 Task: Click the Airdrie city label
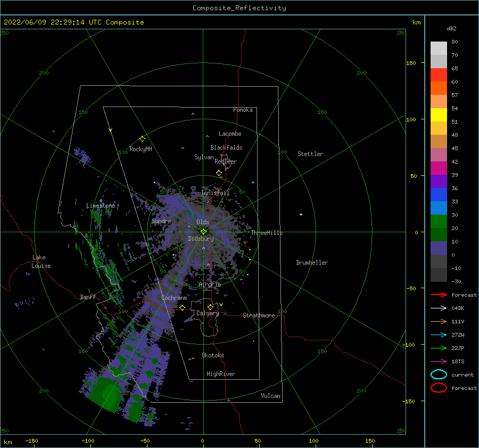[x=210, y=284]
